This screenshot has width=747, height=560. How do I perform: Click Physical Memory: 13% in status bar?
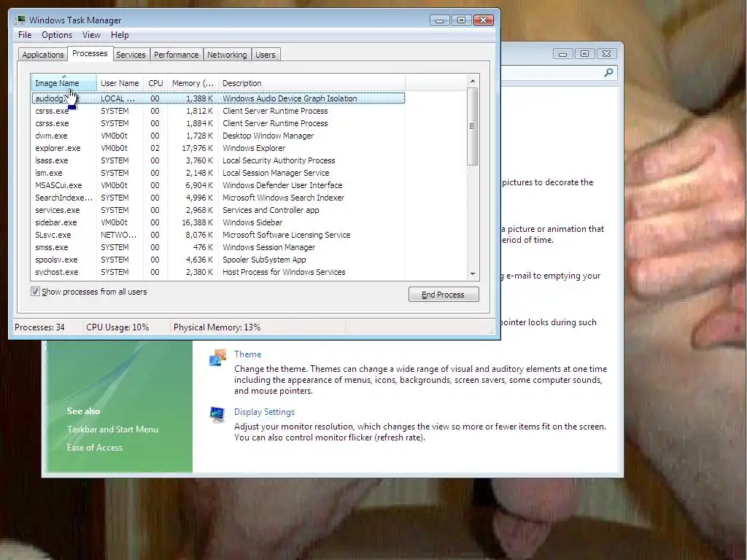pos(217,327)
